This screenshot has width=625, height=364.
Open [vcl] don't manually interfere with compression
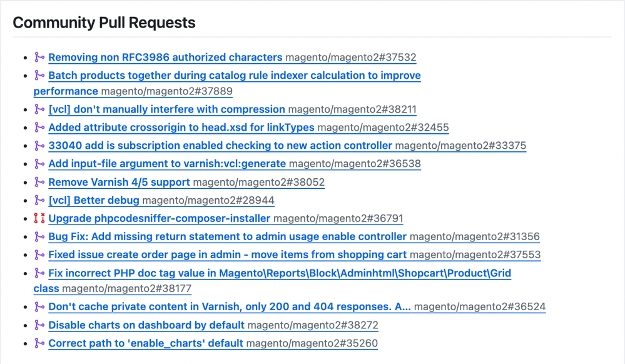click(166, 109)
